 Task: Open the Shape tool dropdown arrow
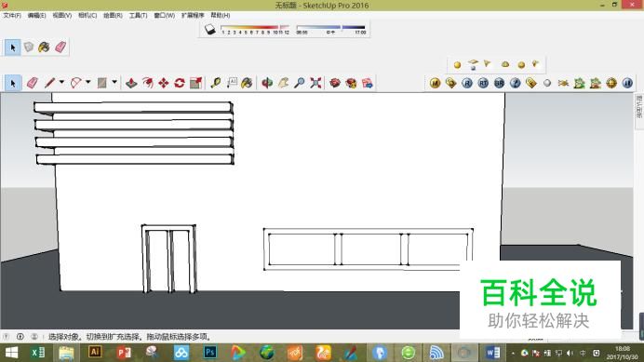pos(114,82)
